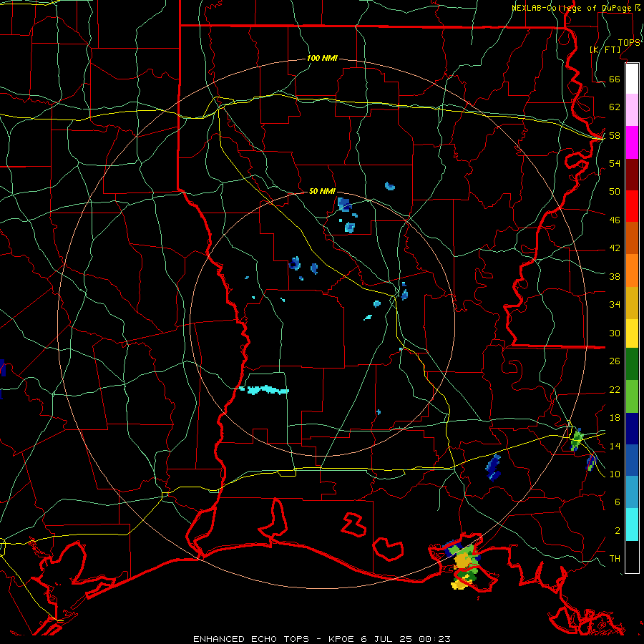Click the "10" legend value
The width and height of the screenshot is (644, 644).
(615, 474)
